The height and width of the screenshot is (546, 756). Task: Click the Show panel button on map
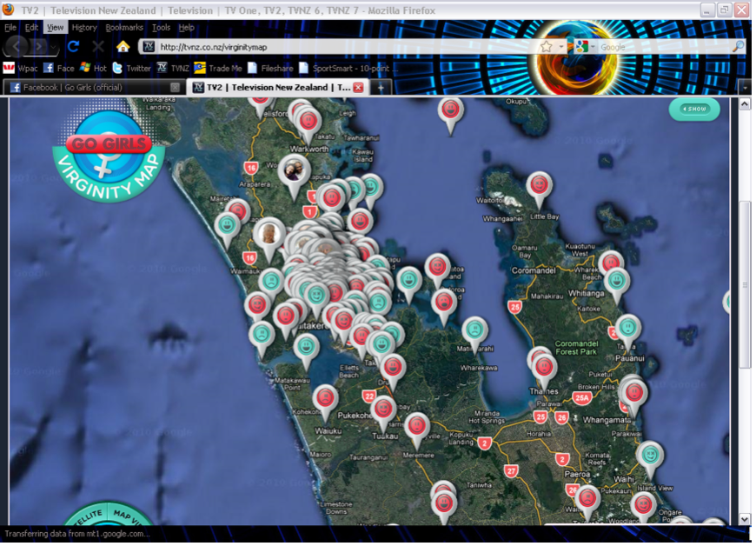point(694,109)
